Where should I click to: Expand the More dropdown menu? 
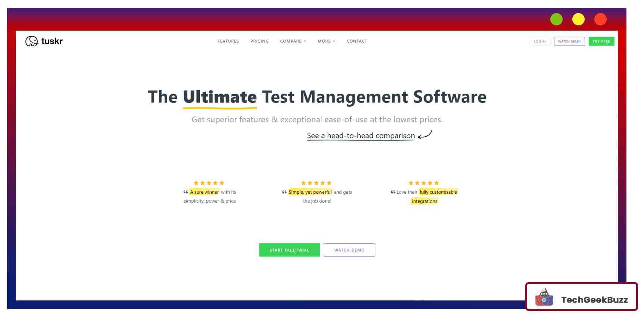(x=326, y=41)
